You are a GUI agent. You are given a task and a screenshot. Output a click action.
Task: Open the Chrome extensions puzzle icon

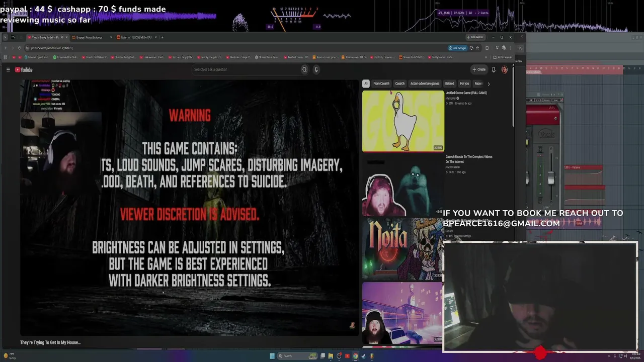[487, 48]
